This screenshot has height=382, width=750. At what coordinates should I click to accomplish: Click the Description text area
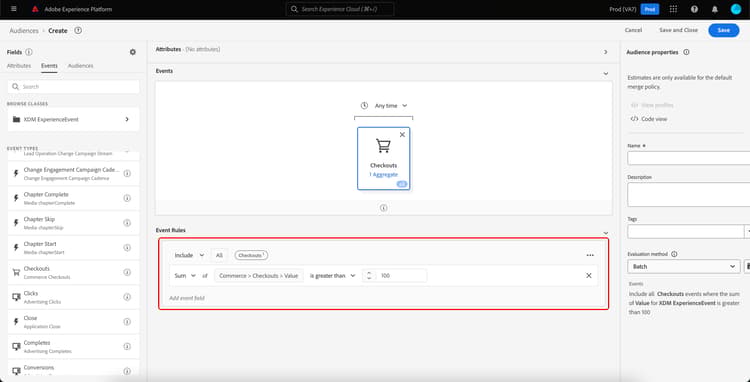689,195
